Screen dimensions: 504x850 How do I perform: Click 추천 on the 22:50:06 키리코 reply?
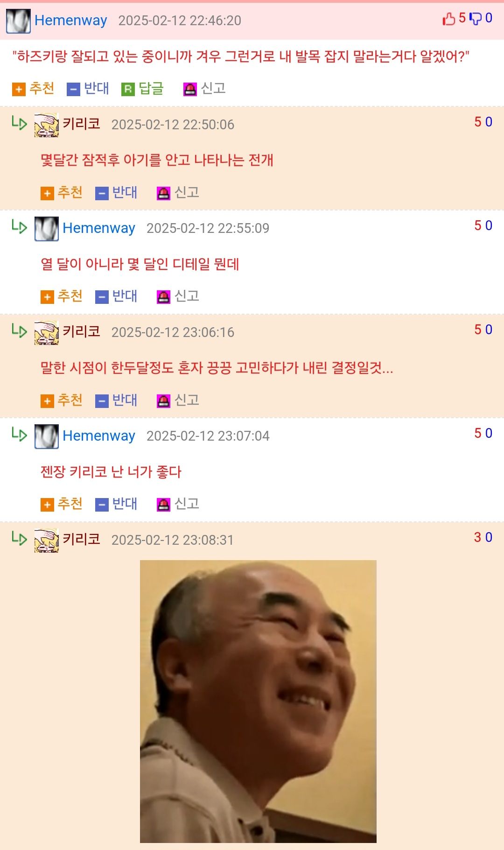point(62,193)
